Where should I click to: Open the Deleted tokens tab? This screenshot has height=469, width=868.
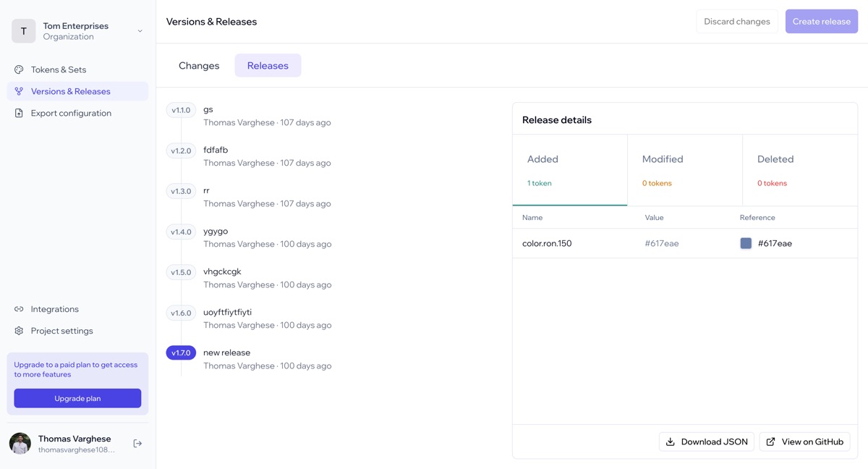[x=800, y=170]
